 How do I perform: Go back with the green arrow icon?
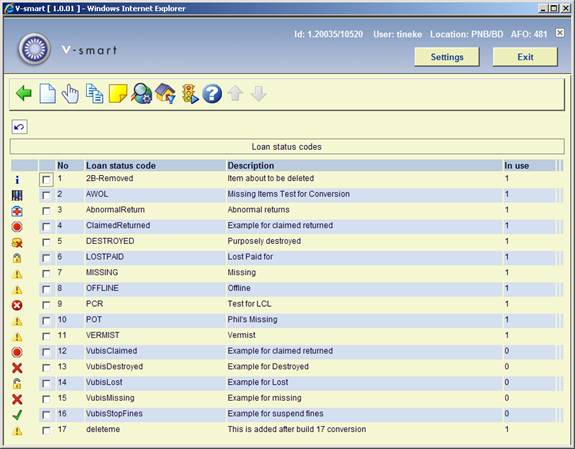point(24,94)
